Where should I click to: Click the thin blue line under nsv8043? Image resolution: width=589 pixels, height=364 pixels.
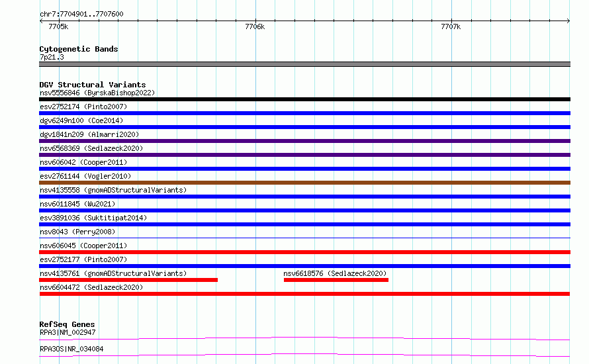click(304, 238)
